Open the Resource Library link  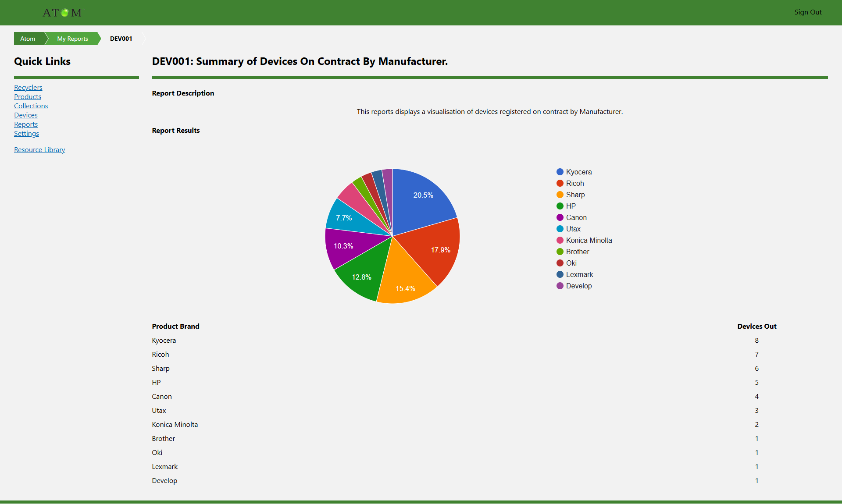[39, 150]
